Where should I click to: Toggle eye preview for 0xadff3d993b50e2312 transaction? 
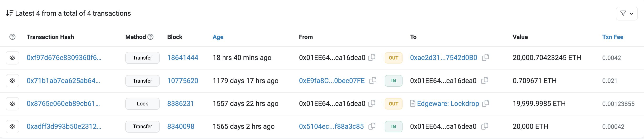coord(12,127)
